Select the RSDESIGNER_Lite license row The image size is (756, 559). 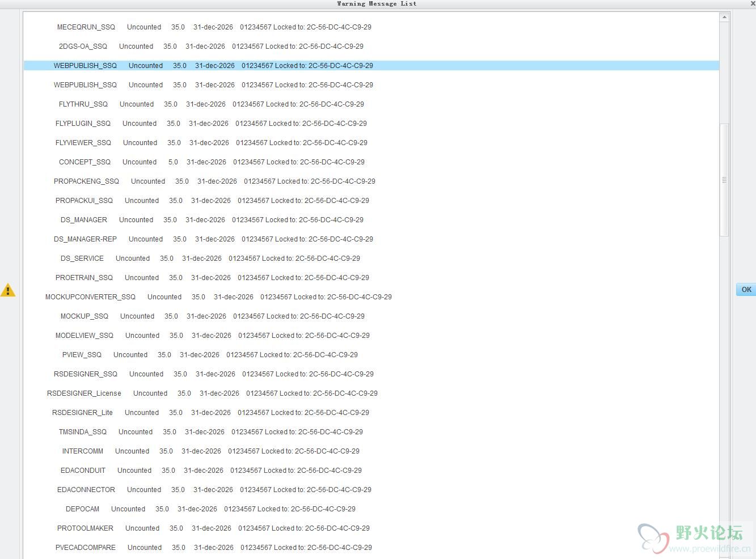pos(371,413)
